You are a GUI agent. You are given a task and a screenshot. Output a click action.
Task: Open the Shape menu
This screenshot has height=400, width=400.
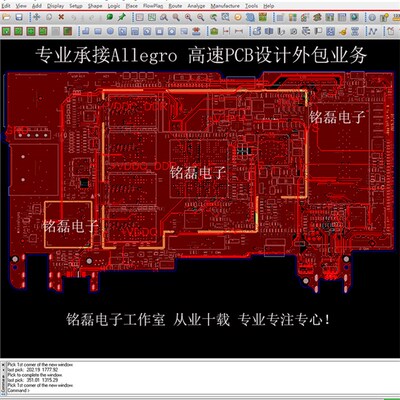[x=95, y=6]
